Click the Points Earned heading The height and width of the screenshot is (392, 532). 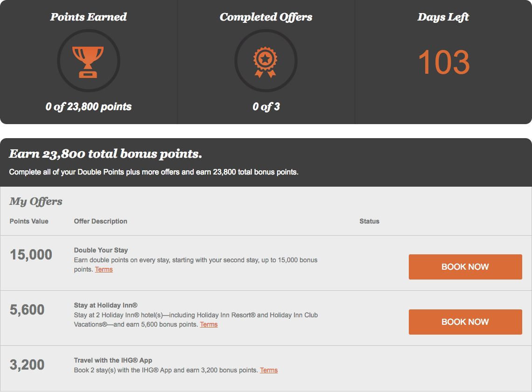pyautogui.click(x=88, y=17)
